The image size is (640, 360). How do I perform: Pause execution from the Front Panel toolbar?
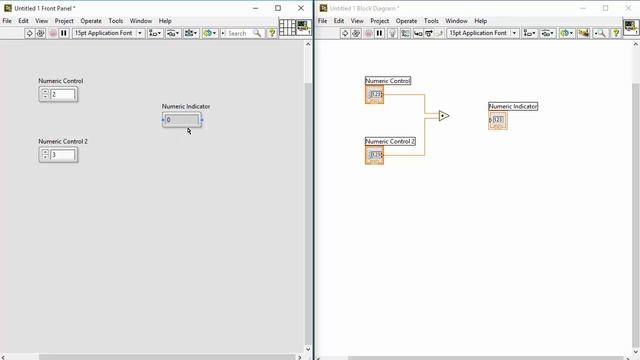coord(64,33)
